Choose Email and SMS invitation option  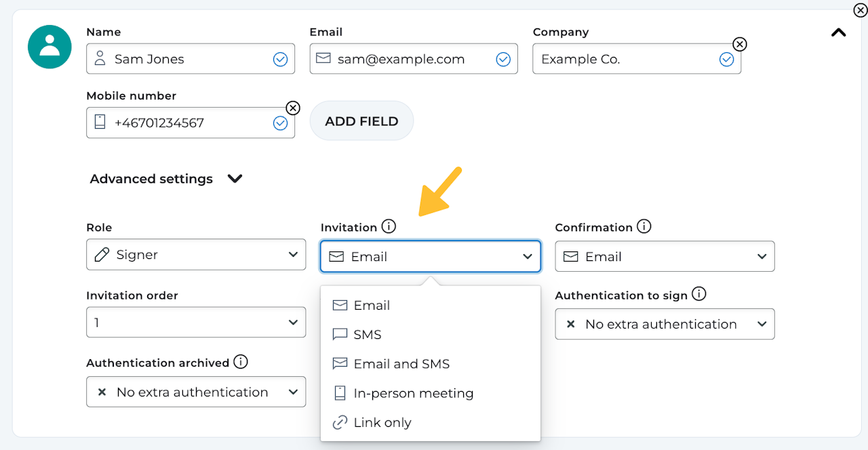click(401, 364)
